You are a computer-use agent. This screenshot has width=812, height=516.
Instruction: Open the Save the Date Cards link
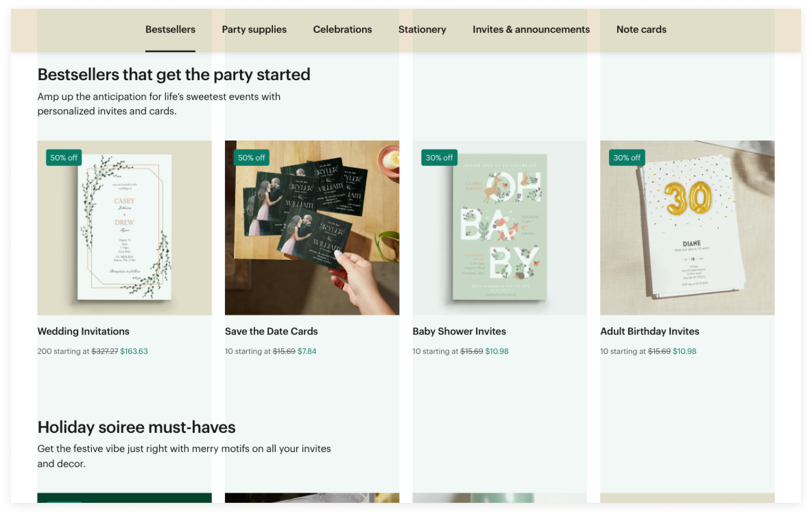(271, 331)
